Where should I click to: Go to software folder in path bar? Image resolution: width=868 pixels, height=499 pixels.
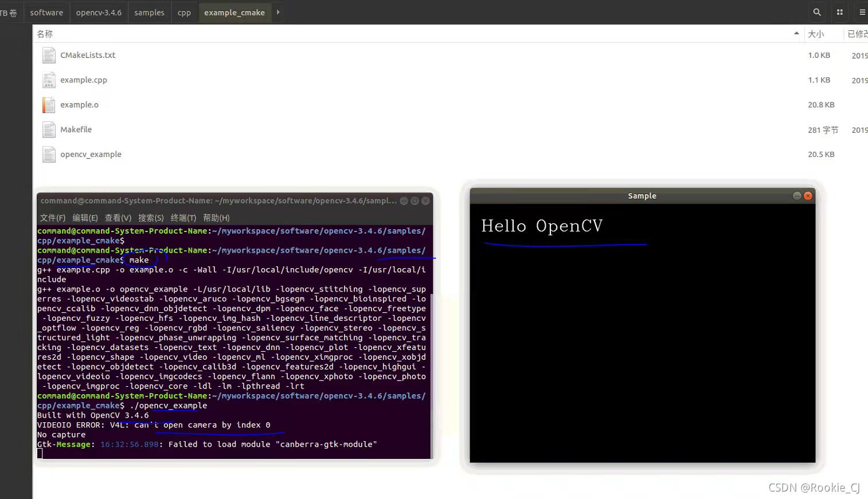click(x=46, y=12)
